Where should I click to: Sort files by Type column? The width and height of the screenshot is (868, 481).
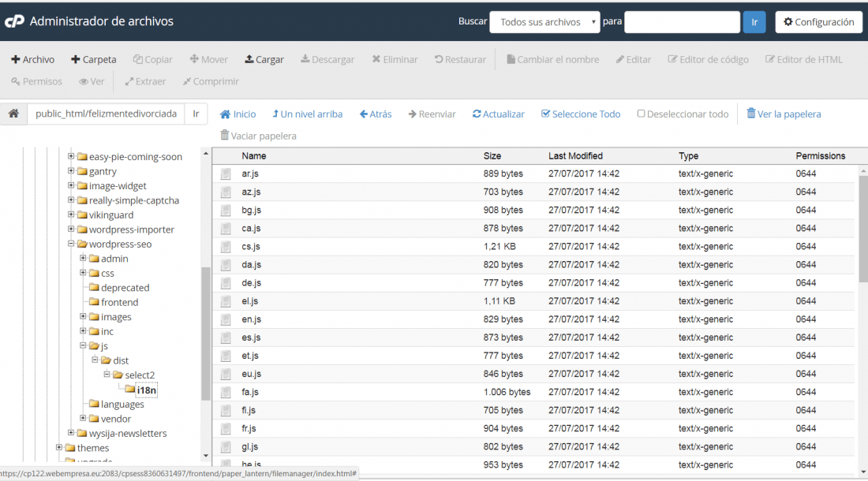tap(689, 156)
